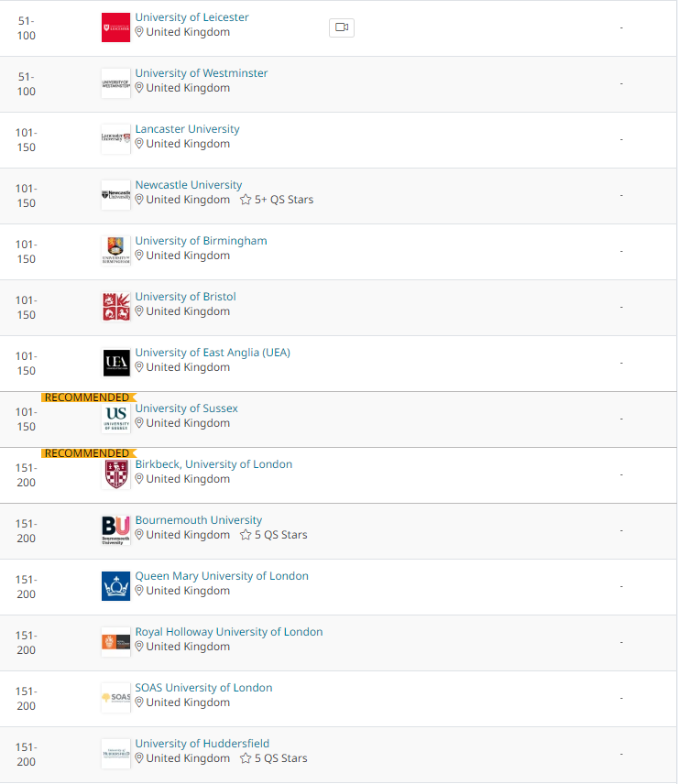Open University of Birmingham page link
The image size is (678, 784).
pos(201,241)
